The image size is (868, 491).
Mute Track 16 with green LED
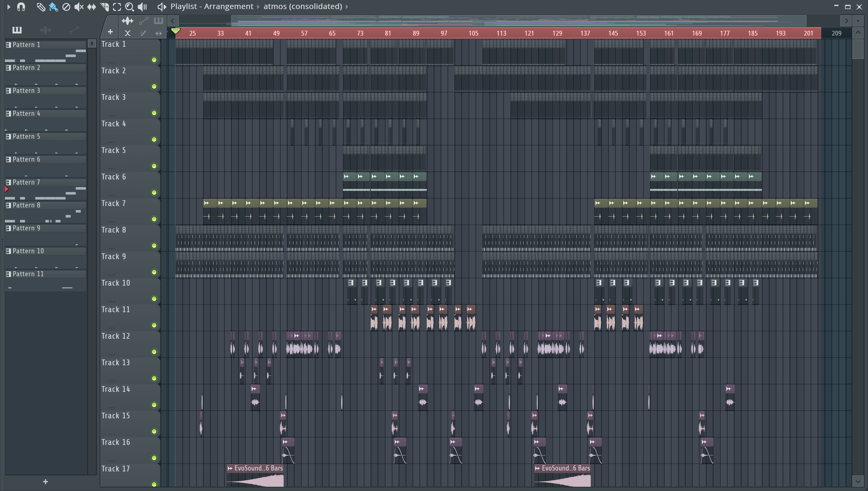point(154,458)
